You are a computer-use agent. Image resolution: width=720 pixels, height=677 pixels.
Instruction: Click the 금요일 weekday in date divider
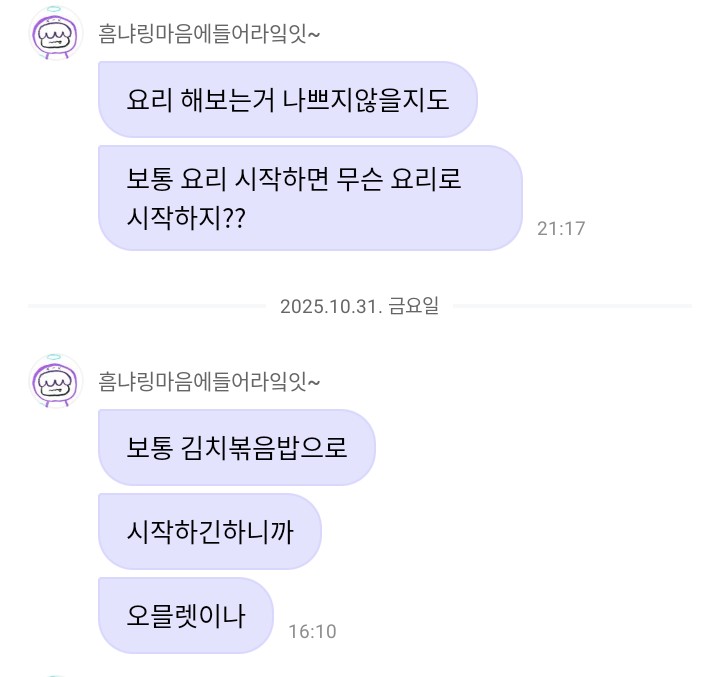pyautogui.click(x=413, y=306)
